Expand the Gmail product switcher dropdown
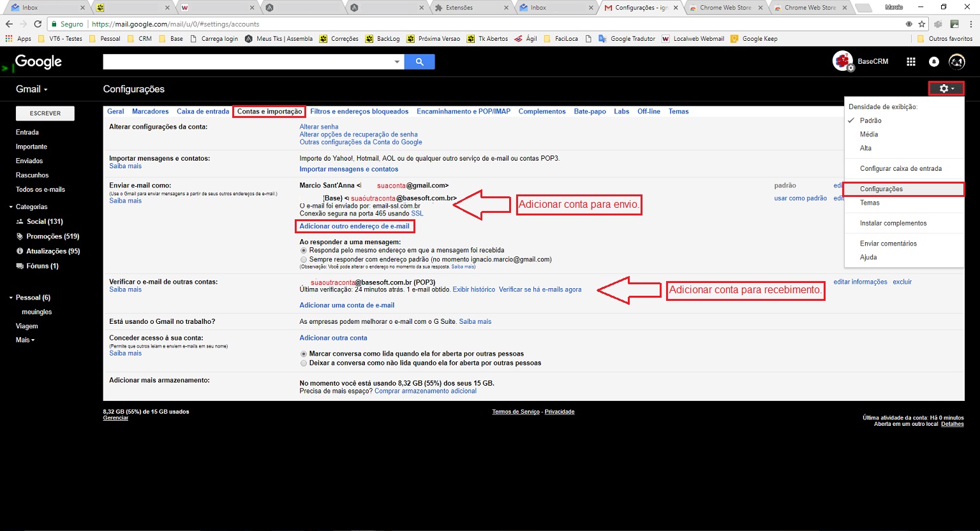This screenshot has height=531, width=980. (32, 89)
